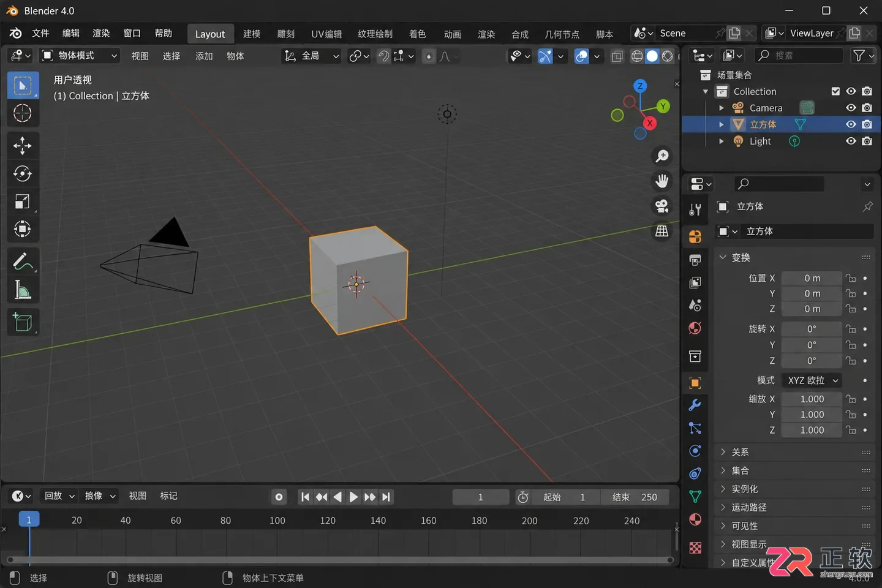Open the 回放 dropdown in timeline
The height and width of the screenshot is (588, 882).
click(x=59, y=496)
